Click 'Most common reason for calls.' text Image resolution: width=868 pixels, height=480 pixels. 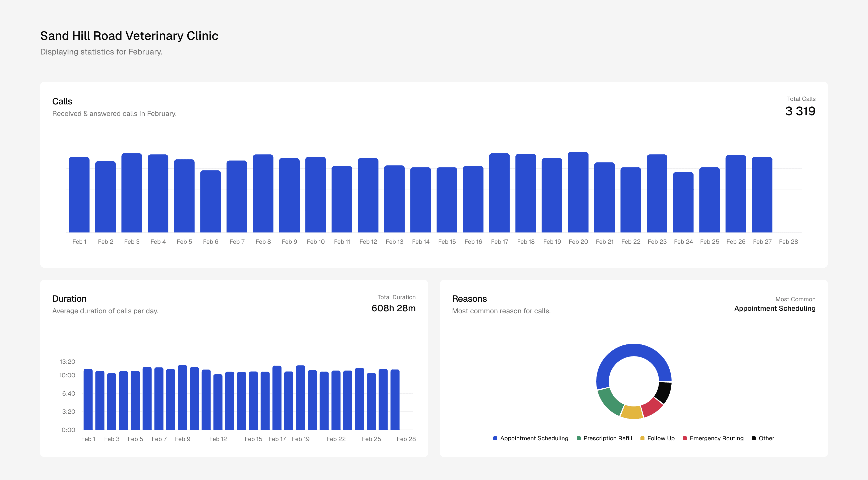coord(501,311)
